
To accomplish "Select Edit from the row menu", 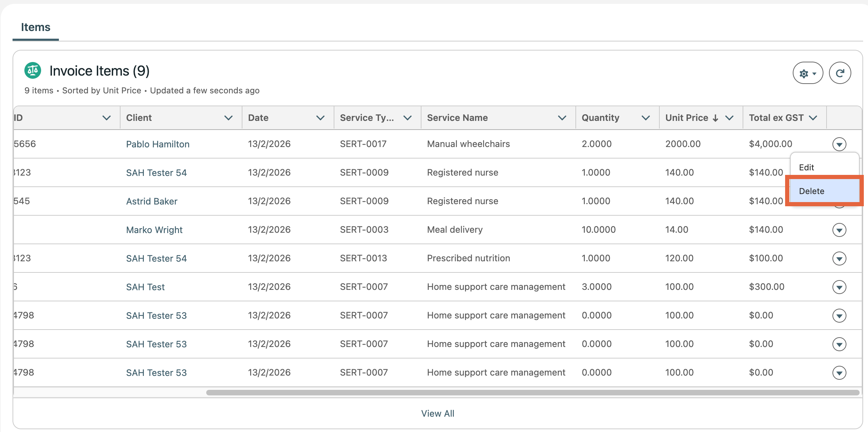I will point(806,167).
